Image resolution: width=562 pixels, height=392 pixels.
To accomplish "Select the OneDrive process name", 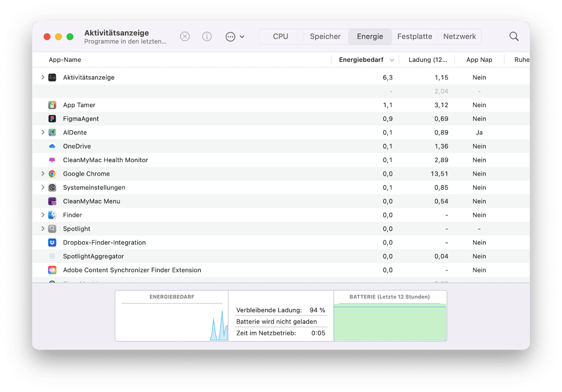I will (x=77, y=146).
